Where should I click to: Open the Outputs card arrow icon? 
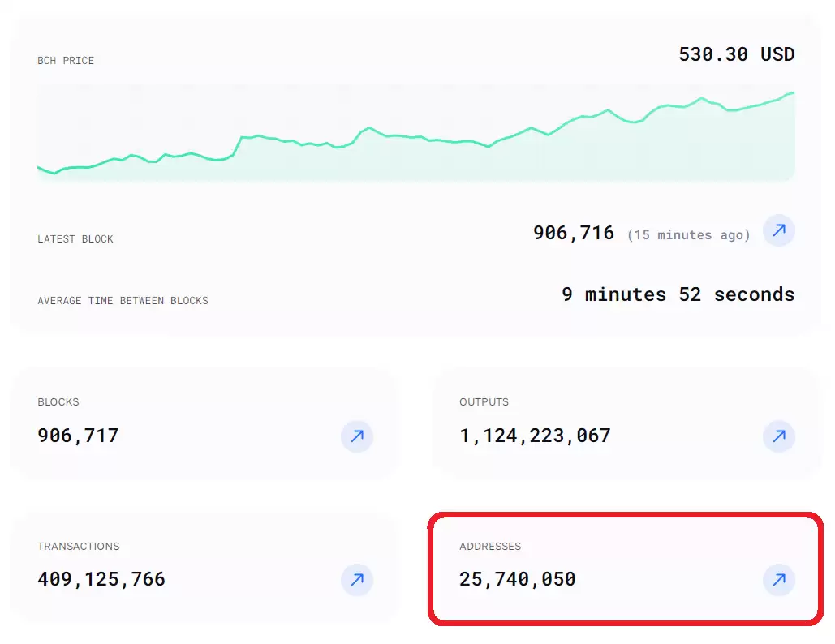pyautogui.click(x=778, y=436)
